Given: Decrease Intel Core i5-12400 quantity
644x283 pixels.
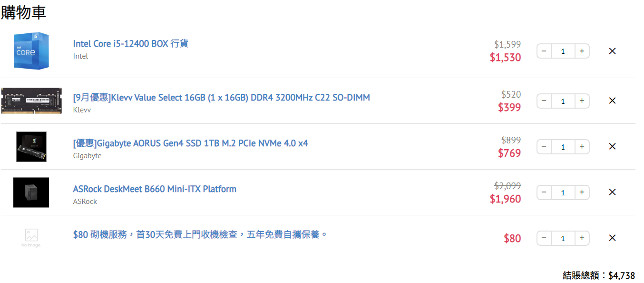Looking at the screenshot, I should click(x=544, y=51).
